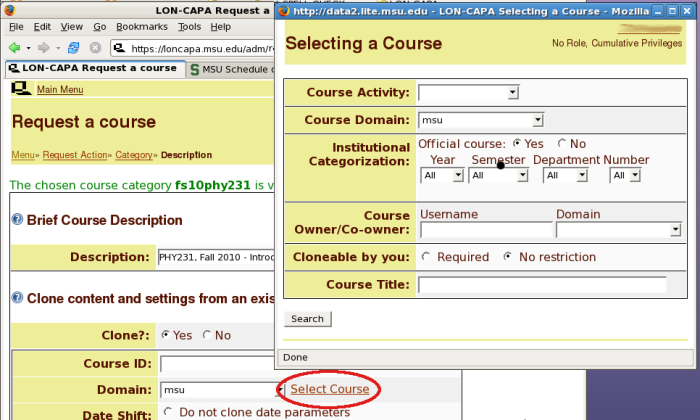This screenshot has width=700, height=420.
Task: Switch to the LON-CAPA Request a course tab
Action: (x=95, y=68)
